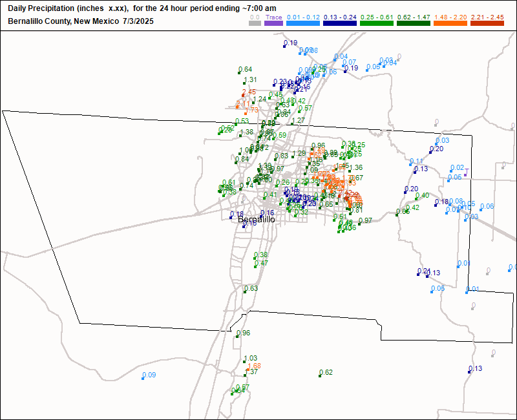Viewport: 517px width, 420px height.
Task: Click the 0.47 station reading
Action: pos(261,263)
